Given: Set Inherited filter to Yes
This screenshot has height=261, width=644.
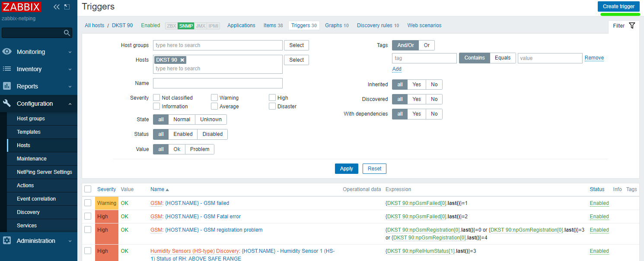Looking at the screenshot, I should [x=417, y=85].
